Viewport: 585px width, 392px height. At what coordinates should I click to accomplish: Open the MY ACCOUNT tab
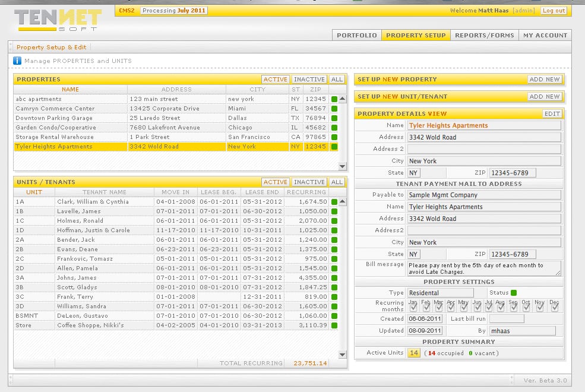(545, 35)
